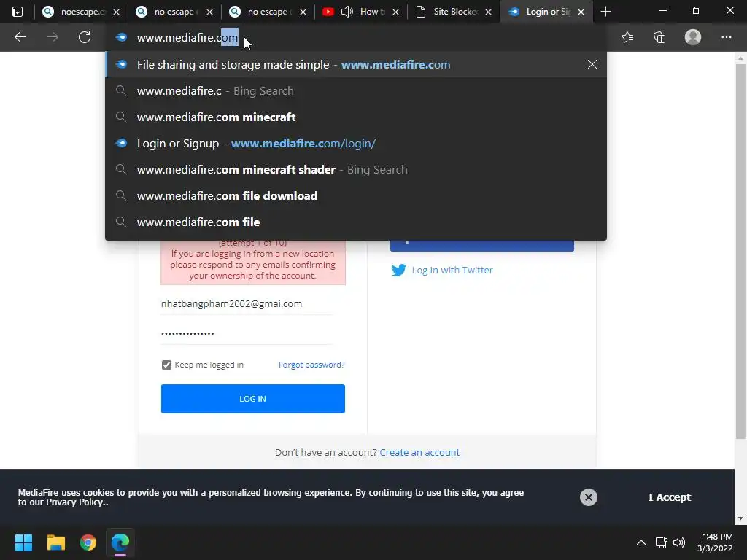The width and height of the screenshot is (747, 560).
Task: Choose the mediafire.com file download suggestion
Action: [356, 195]
